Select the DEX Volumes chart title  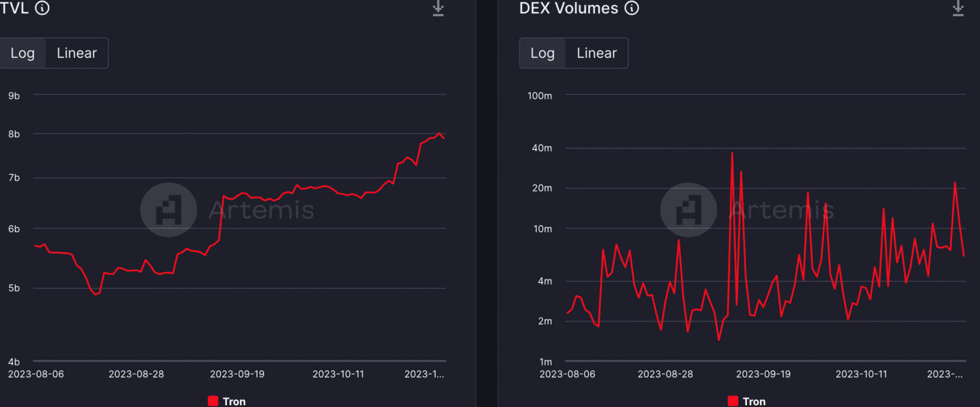pos(568,8)
